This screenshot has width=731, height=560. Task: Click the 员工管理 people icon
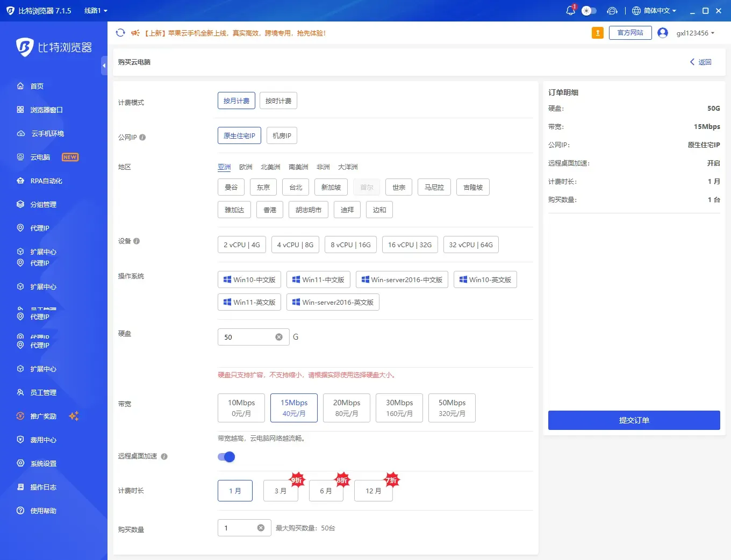point(20,392)
